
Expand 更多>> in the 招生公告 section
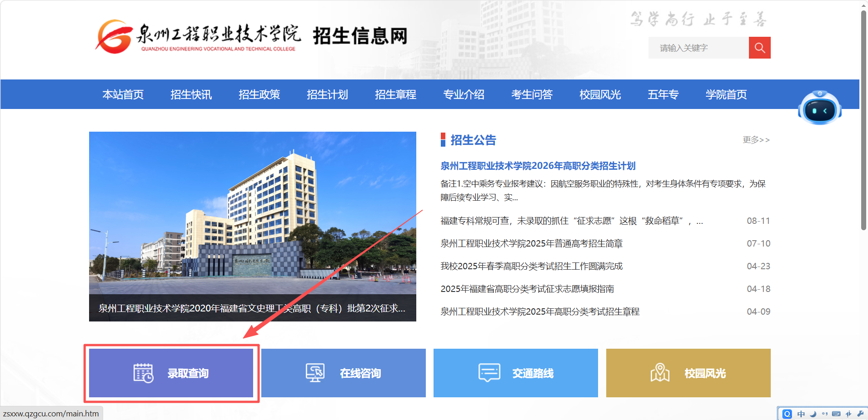pyautogui.click(x=756, y=140)
